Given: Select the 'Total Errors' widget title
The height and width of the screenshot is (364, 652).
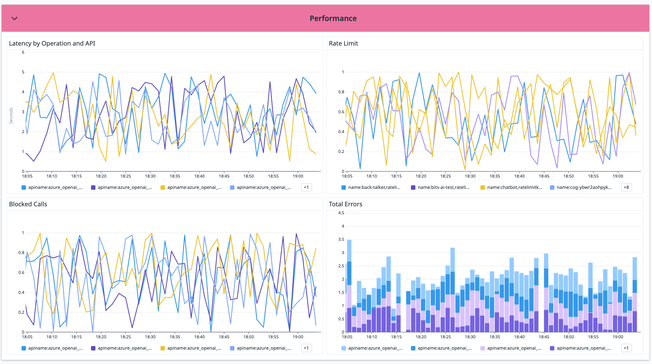Looking at the screenshot, I should coord(345,204).
